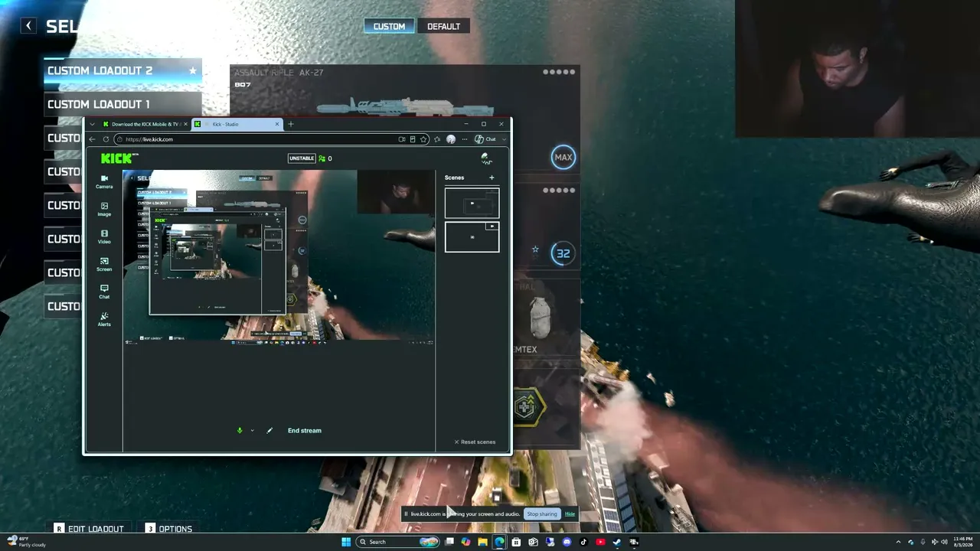Add an Image source in Kick Studio

pyautogui.click(x=104, y=210)
